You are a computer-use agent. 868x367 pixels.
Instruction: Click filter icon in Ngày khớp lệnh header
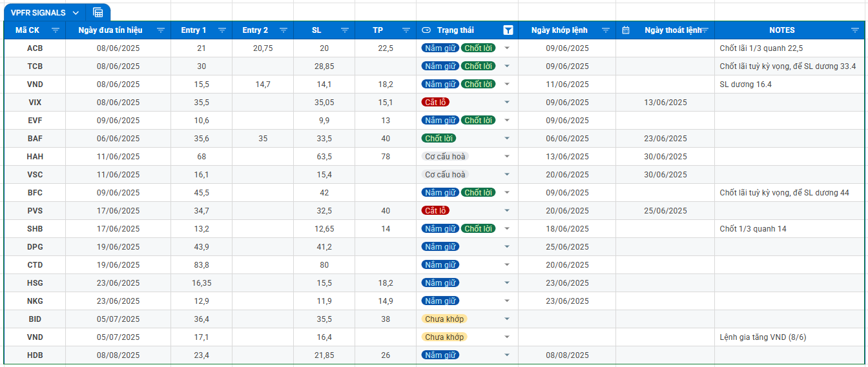606,30
